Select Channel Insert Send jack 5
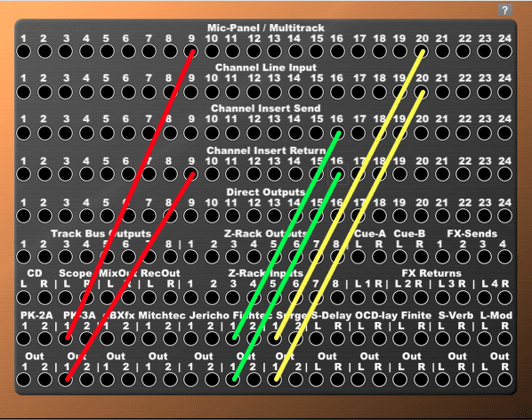The height and width of the screenshot is (420, 532). click(x=107, y=133)
